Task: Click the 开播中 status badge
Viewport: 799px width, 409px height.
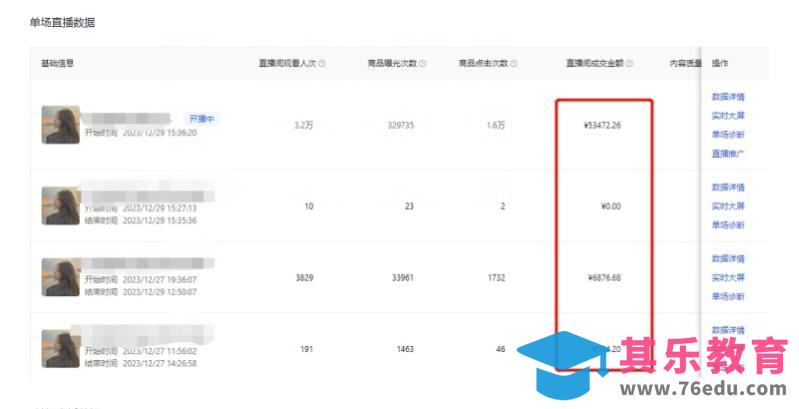Action: [x=202, y=118]
